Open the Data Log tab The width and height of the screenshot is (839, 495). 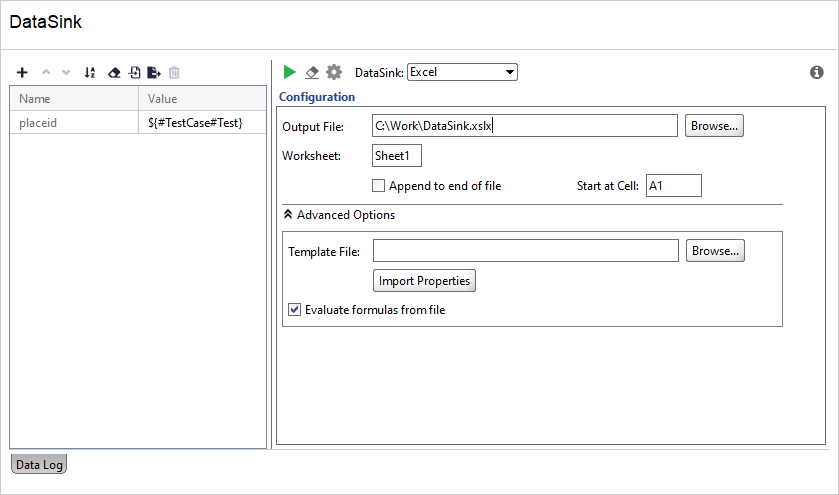click(x=39, y=464)
